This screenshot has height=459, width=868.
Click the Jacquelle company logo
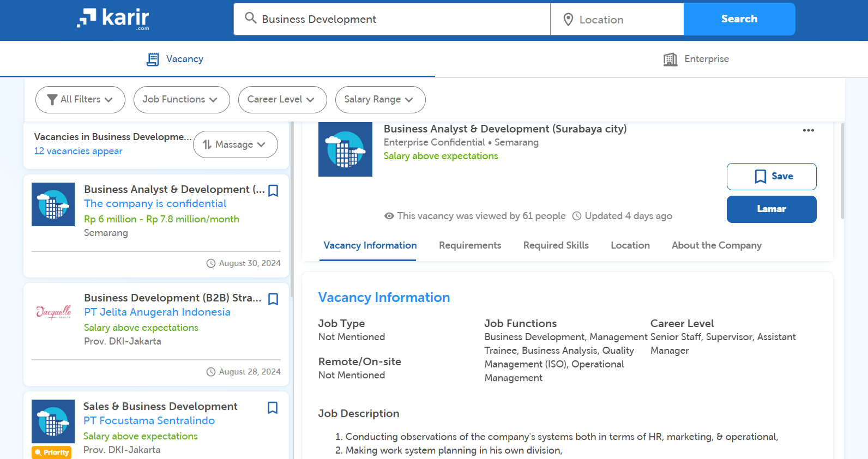pos(53,312)
